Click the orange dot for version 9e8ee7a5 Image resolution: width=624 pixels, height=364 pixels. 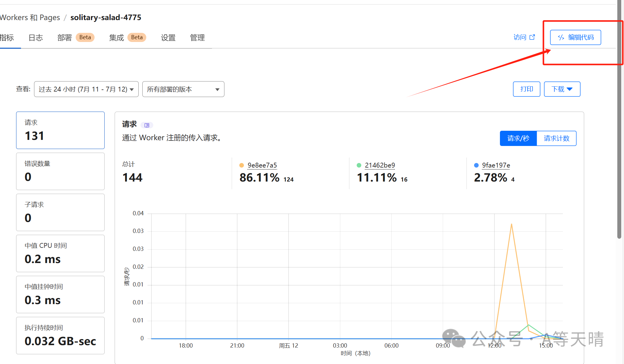(x=242, y=165)
